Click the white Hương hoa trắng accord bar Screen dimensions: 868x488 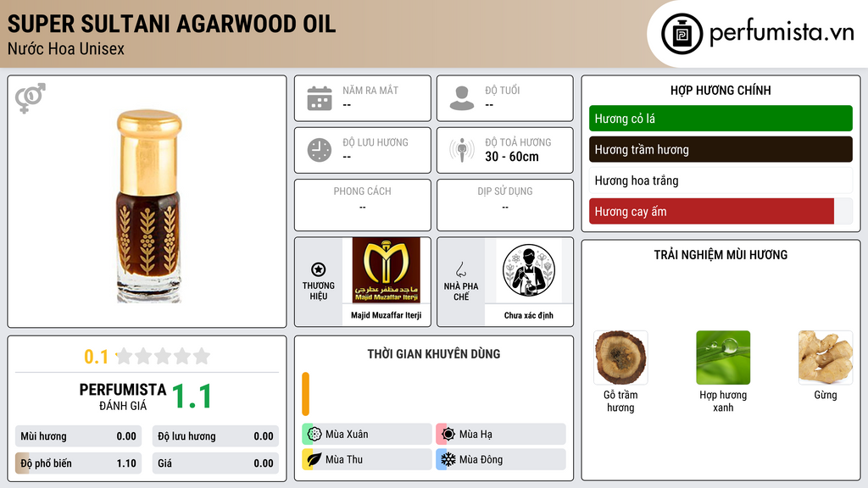[x=721, y=180]
